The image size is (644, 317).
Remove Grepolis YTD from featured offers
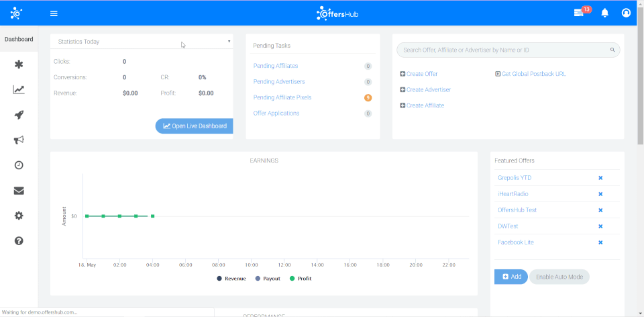click(x=600, y=178)
